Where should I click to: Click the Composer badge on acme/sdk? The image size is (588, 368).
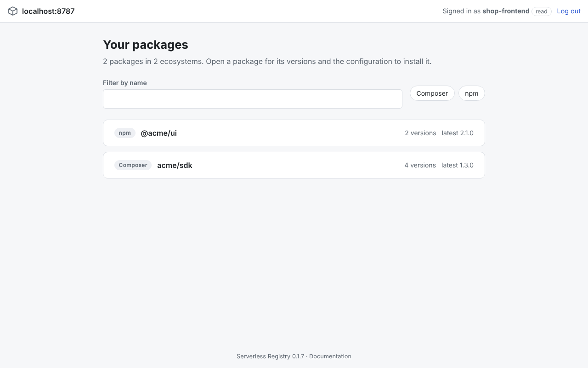click(133, 165)
